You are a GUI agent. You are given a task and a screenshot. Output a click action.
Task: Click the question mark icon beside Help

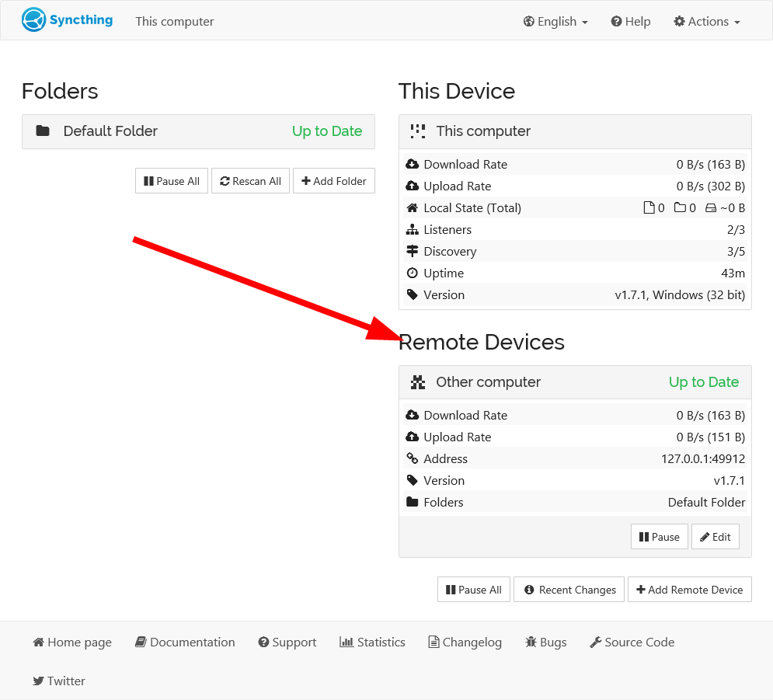point(616,22)
